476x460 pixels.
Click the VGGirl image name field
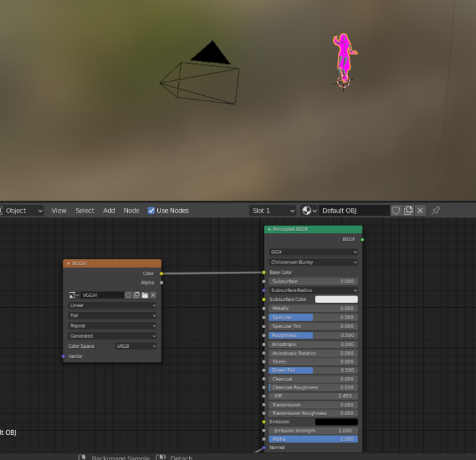[x=102, y=296]
